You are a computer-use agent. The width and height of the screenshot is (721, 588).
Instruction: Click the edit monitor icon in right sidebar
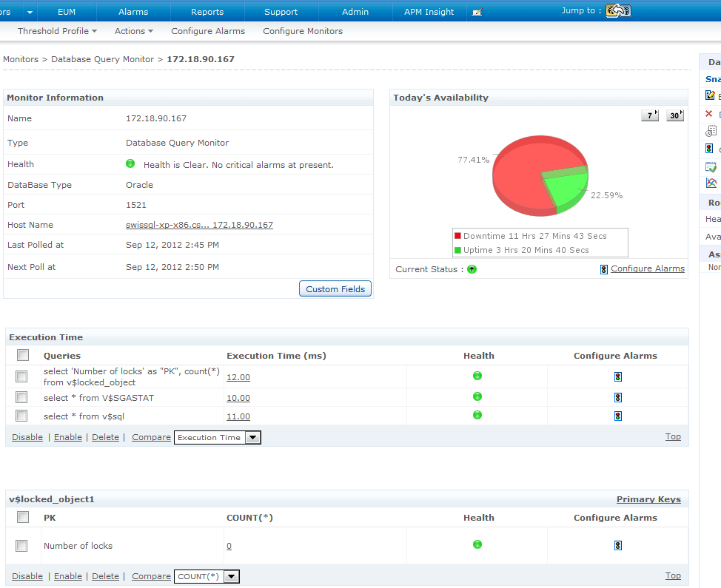pyautogui.click(x=711, y=95)
